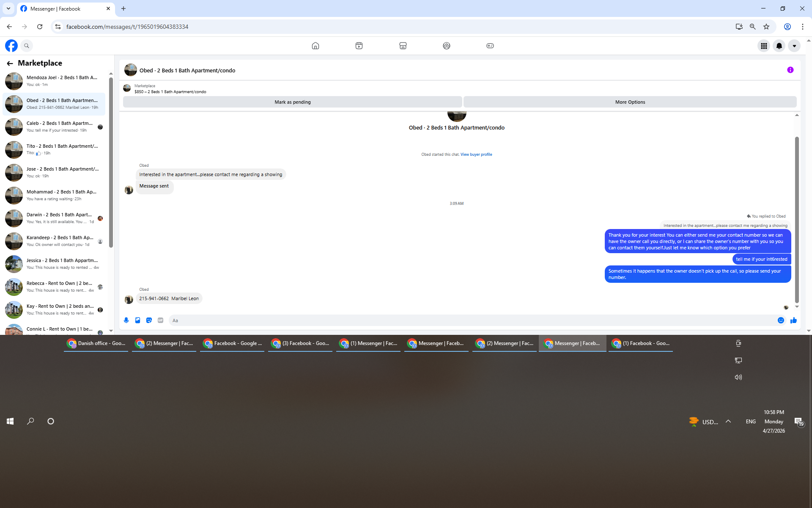This screenshot has height=508, width=812.
Task: Open the Karandeep conversation
Action: (54, 241)
